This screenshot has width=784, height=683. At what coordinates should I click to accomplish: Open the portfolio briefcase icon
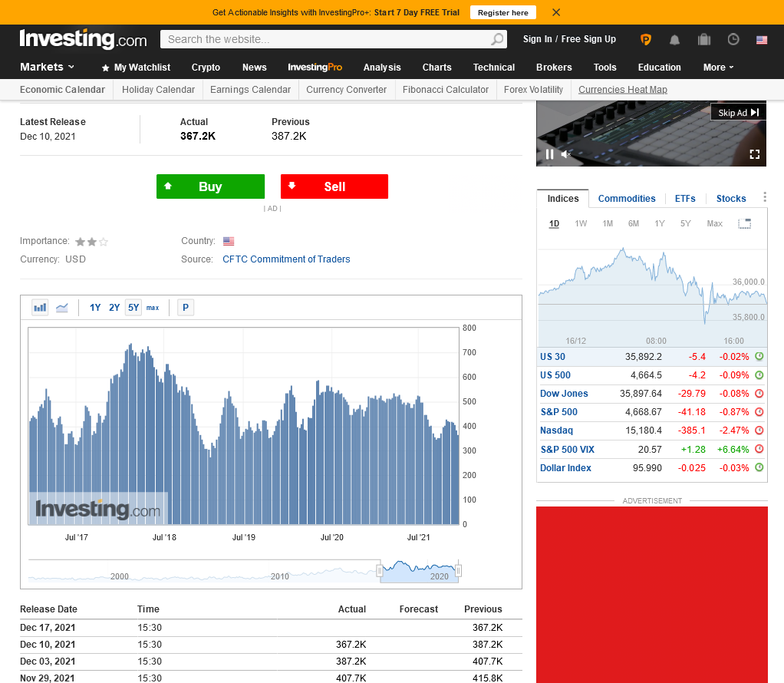click(704, 39)
